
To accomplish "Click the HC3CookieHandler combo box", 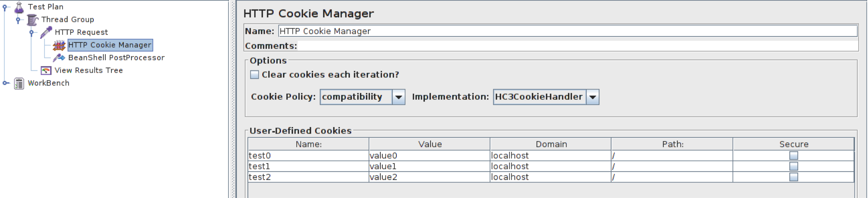I will (x=546, y=97).
